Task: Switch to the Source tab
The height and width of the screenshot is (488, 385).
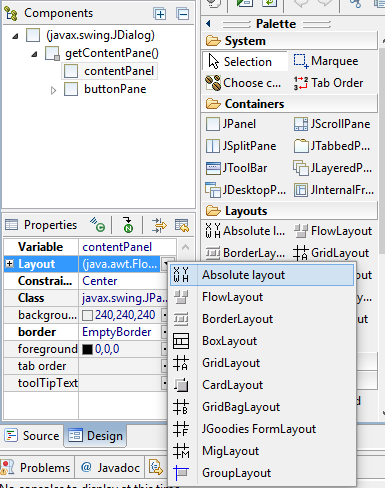Action: coord(32,436)
